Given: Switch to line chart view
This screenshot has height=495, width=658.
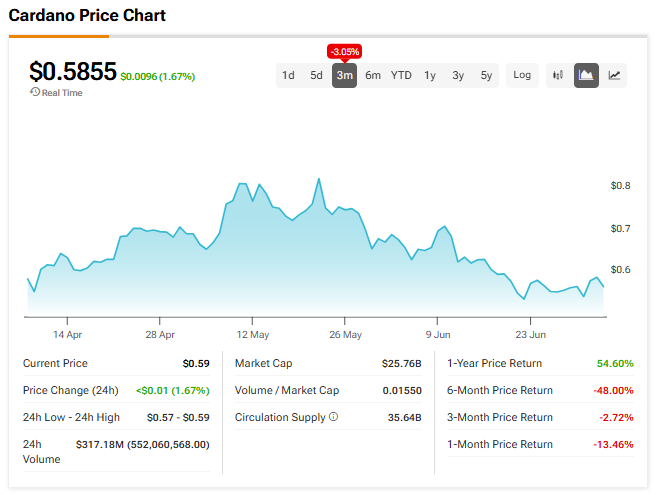Looking at the screenshot, I should pyautogui.click(x=615, y=75).
